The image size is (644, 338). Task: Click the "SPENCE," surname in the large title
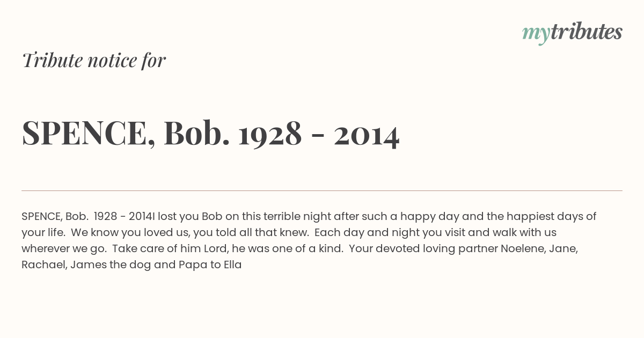tap(89, 134)
